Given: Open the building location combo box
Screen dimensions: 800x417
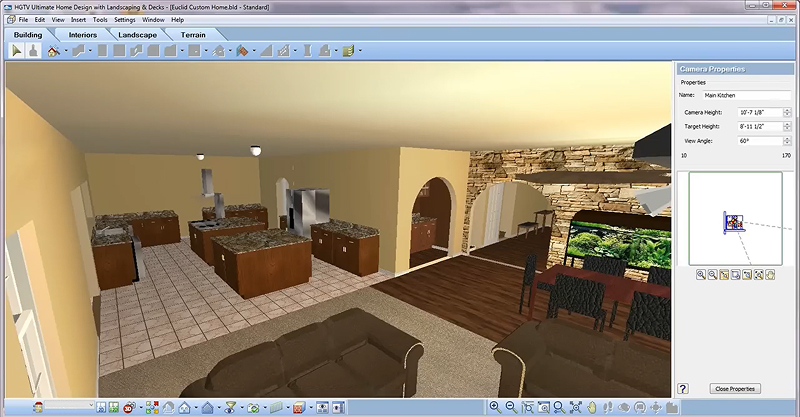Looking at the screenshot, I should (x=70, y=405).
